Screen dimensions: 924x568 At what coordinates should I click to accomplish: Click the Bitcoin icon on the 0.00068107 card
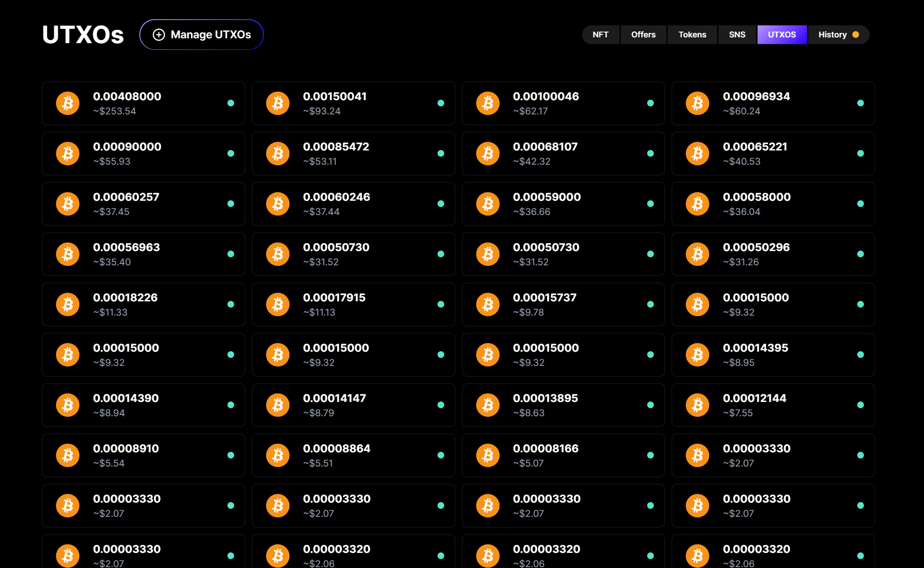click(488, 154)
